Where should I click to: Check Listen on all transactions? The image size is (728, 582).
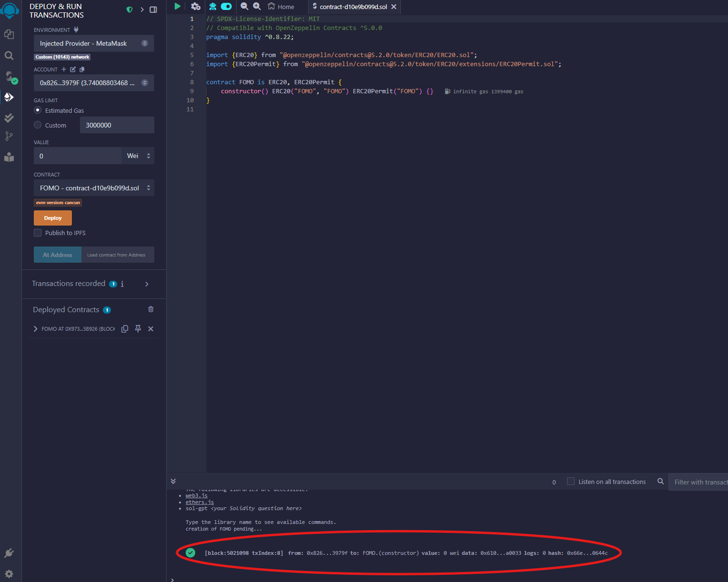pos(570,482)
